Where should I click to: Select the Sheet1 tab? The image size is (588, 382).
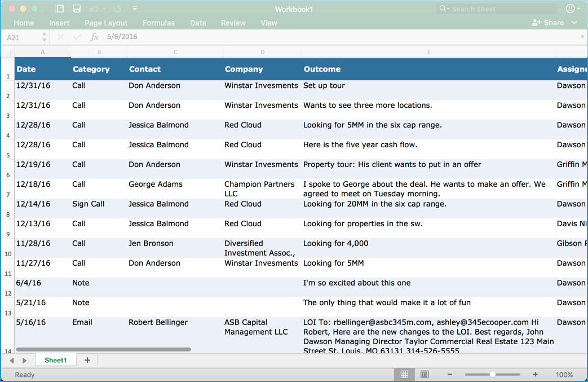55,360
